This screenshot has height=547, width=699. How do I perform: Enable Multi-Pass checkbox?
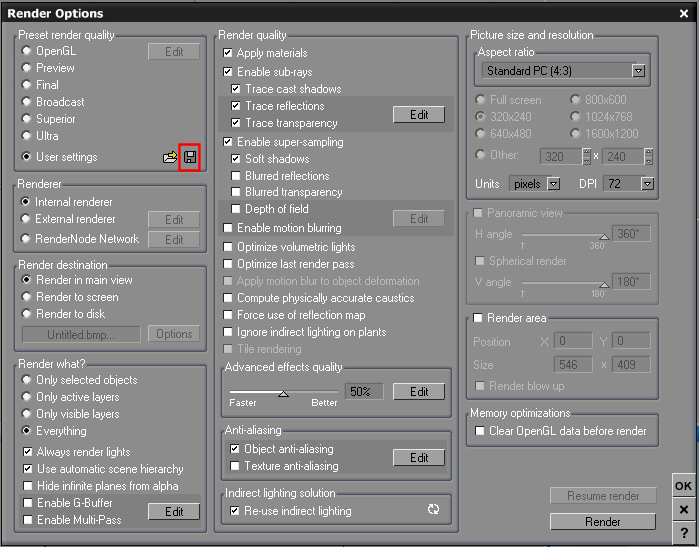(x=28, y=520)
